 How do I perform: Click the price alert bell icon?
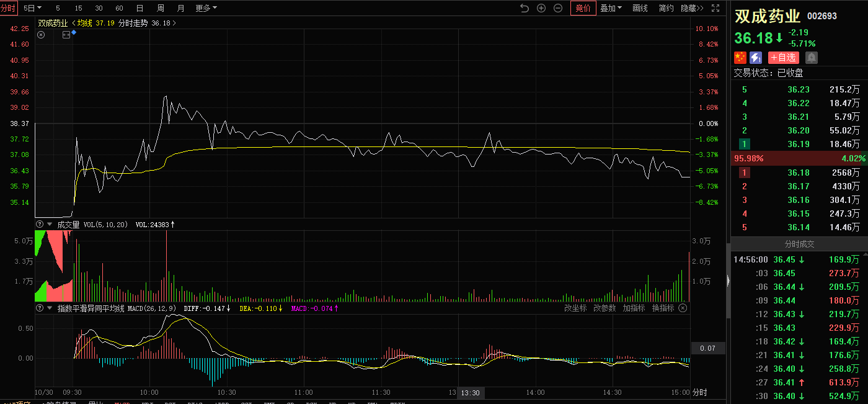coord(812,58)
